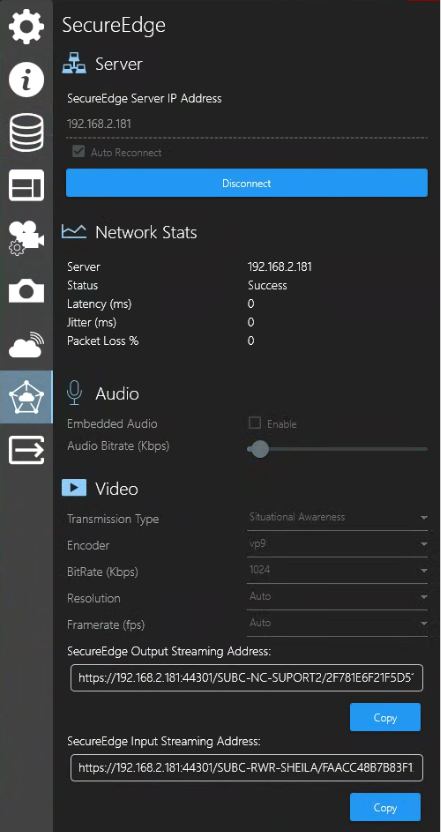441x832 pixels.
Task: Toggle the Auto Reconnect checkbox
Action: (79, 152)
